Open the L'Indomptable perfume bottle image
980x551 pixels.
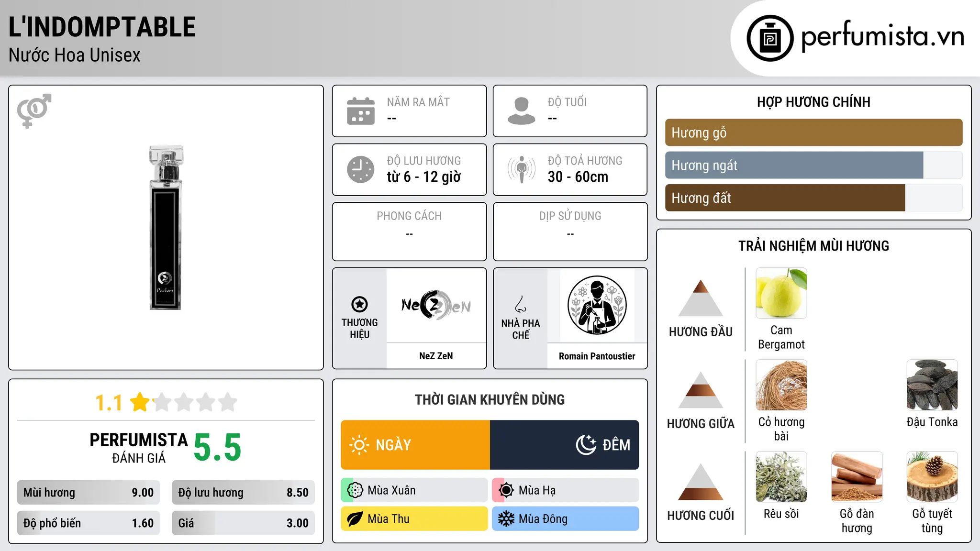pos(166,228)
